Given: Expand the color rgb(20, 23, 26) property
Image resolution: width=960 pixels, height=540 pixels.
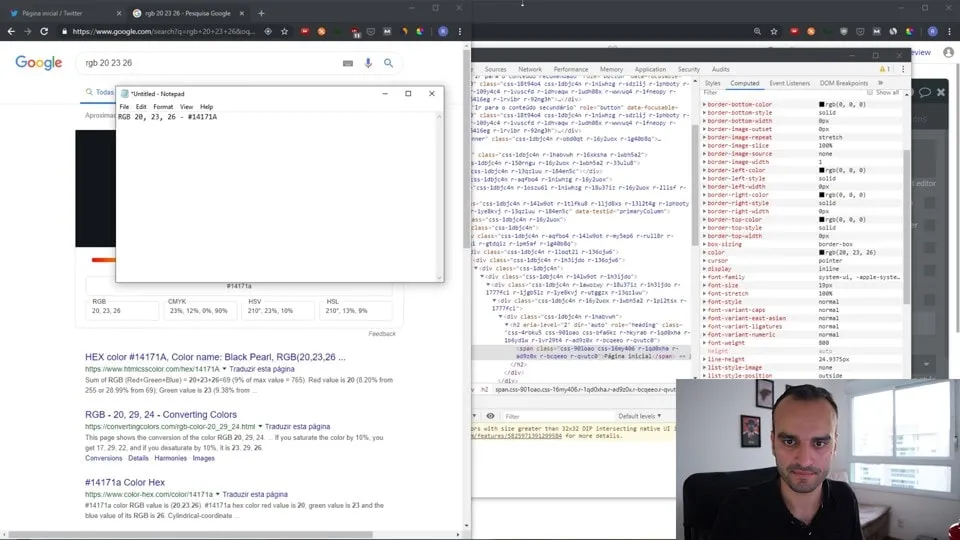Looking at the screenshot, I should click(x=704, y=252).
